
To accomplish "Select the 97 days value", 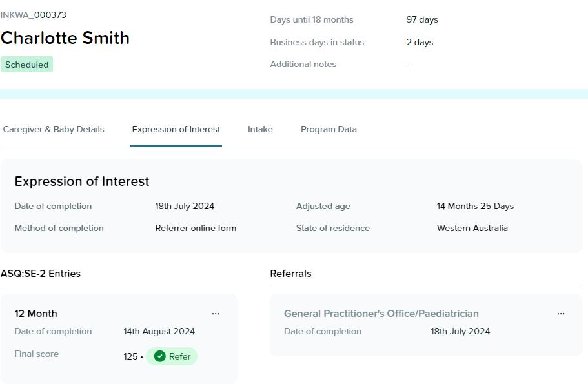I will 422,19.
